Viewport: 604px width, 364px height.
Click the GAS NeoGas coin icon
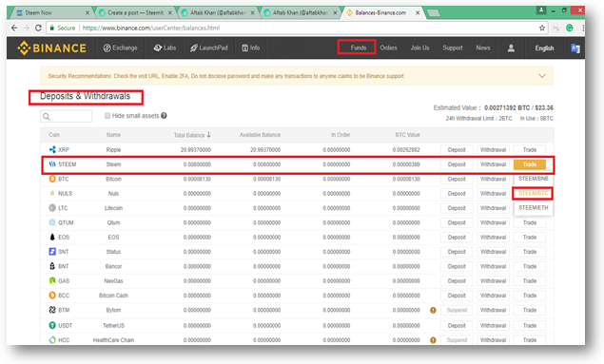point(52,280)
